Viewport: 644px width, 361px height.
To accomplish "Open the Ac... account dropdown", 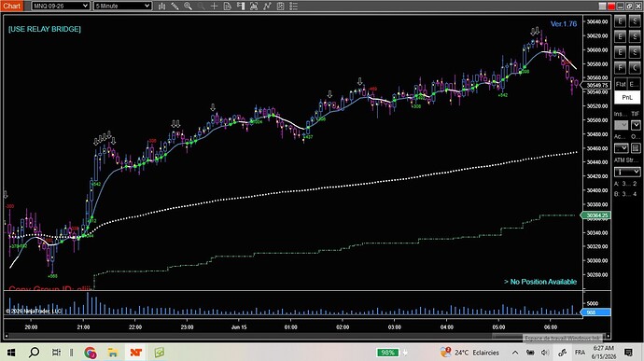I will click(x=621, y=147).
